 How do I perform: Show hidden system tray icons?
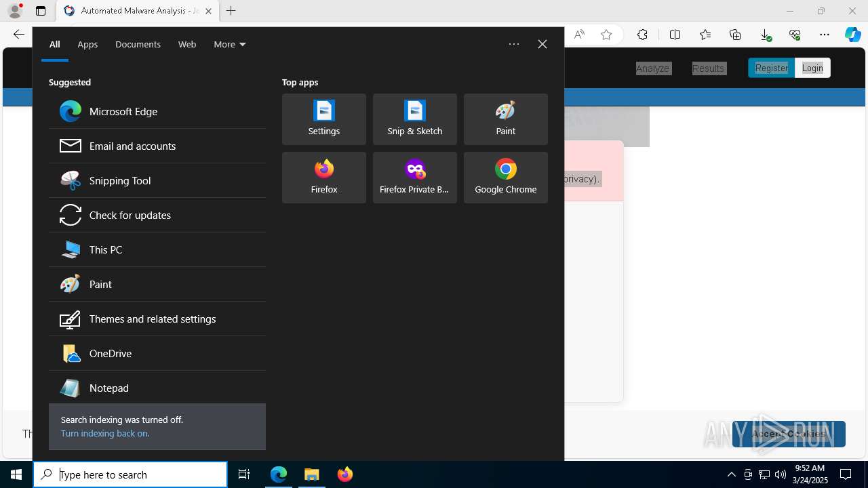tap(731, 474)
